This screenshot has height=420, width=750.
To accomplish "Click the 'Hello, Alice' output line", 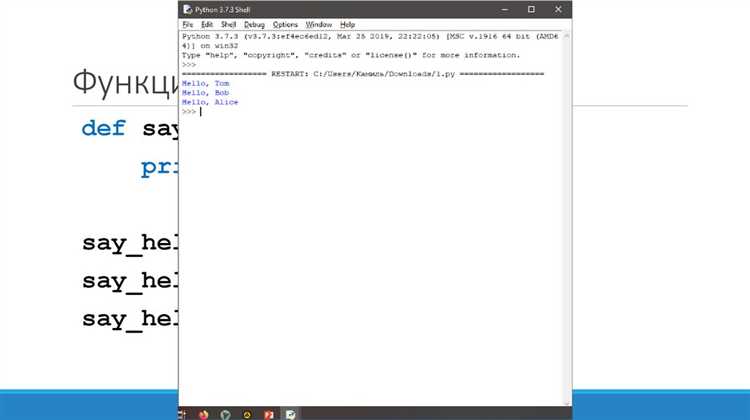I will [210, 102].
